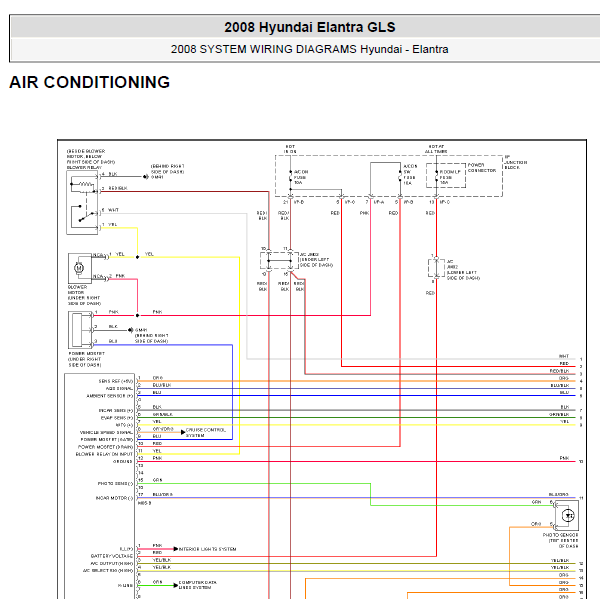Click the arrow pointing to Interior Lights System
The width and height of the screenshot is (600, 599).
coord(176,549)
